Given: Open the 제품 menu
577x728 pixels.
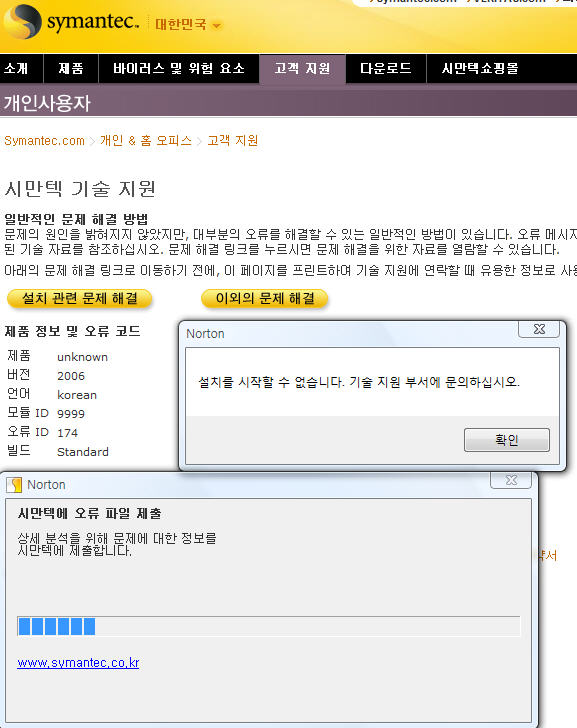Looking at the screenshot, I should [71, 69].
